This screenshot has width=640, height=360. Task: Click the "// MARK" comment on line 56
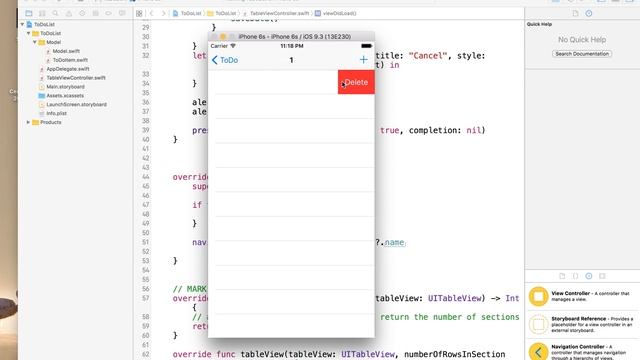click(189, 289)
